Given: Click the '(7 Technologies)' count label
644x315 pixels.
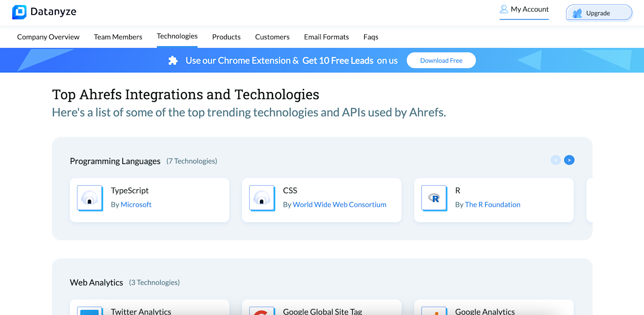Looking at the screenshot, I should [x=192, y=161].
